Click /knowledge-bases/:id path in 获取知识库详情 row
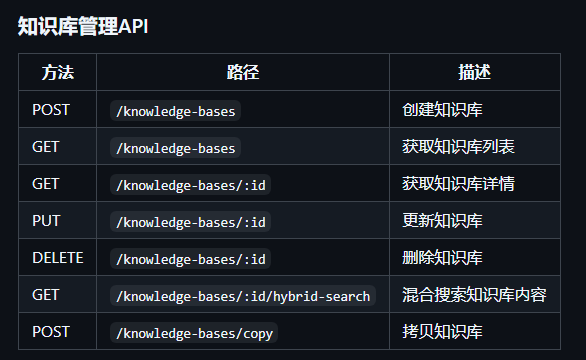Screen dimensions: 586x360 coord(190,185)
